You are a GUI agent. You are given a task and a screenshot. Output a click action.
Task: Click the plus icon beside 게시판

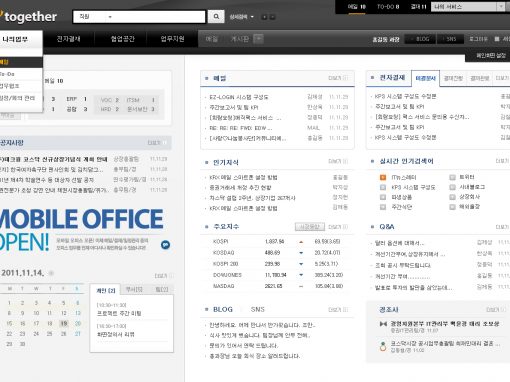pyautogui.click(x=258, y=39)
